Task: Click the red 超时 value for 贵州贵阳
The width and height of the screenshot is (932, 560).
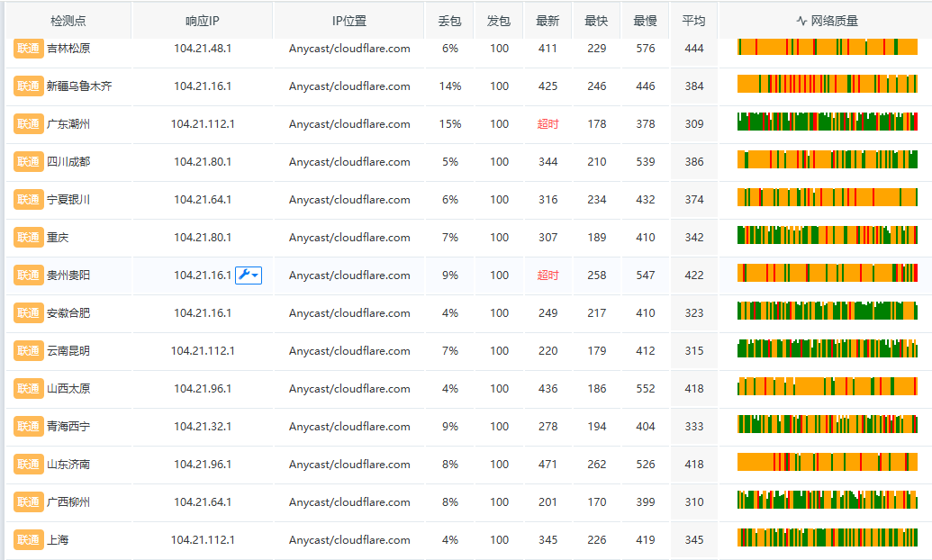Action: click(x=547, y=275)
